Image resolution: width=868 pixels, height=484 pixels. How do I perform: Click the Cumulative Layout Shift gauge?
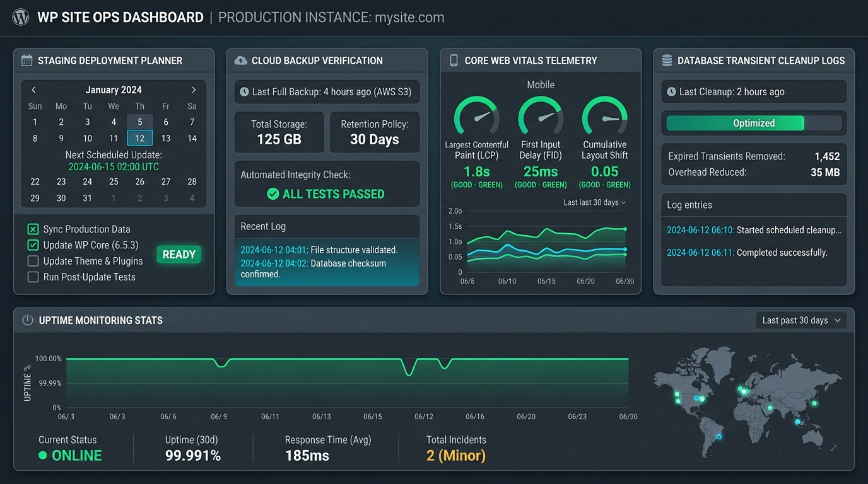tap(604, 115)
